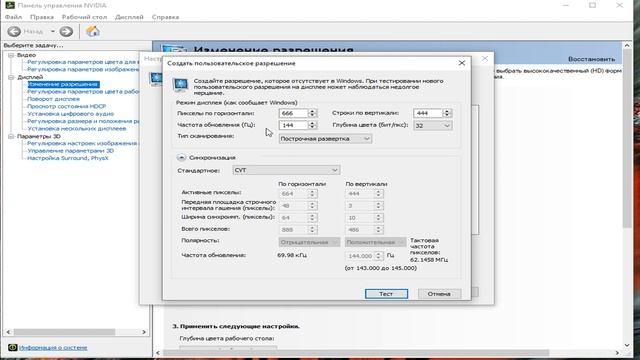Open the Тип сканирования dropdown
This screenshot has height=360, width=640.
325,139
